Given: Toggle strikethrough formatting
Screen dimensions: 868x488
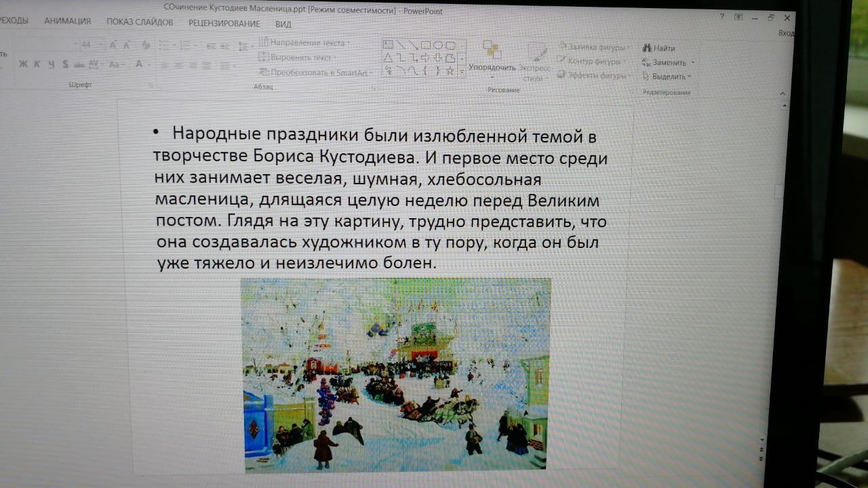Looking at the screenshot, I should (79, 64).
